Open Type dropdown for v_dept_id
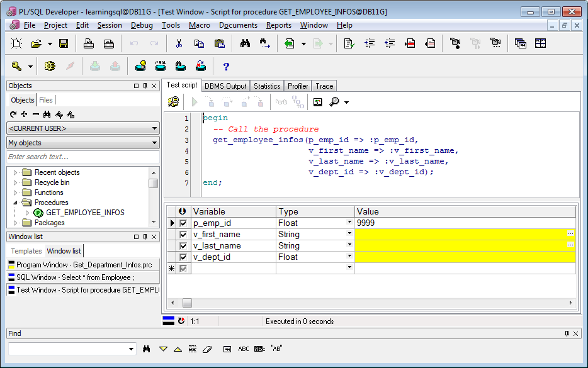This screenshot has width=588, height=368. (x=349, y=256)
